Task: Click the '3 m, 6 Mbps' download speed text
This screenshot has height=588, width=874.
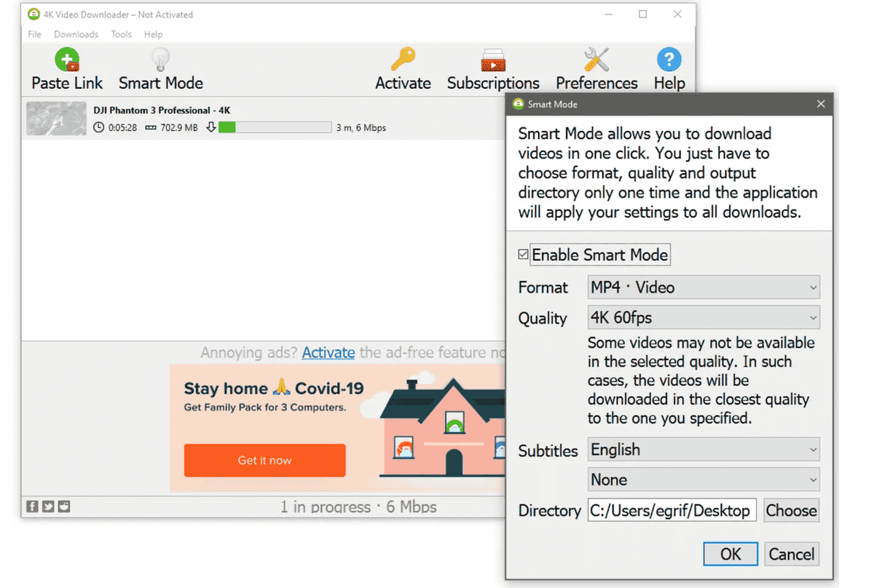Action: [361, 127]
